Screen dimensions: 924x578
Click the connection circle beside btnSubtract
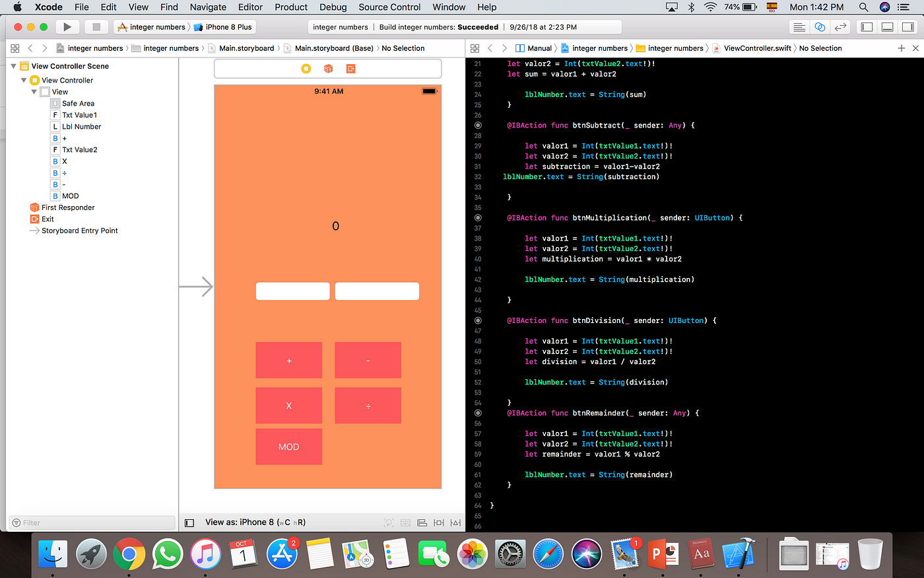pos(478,126)
